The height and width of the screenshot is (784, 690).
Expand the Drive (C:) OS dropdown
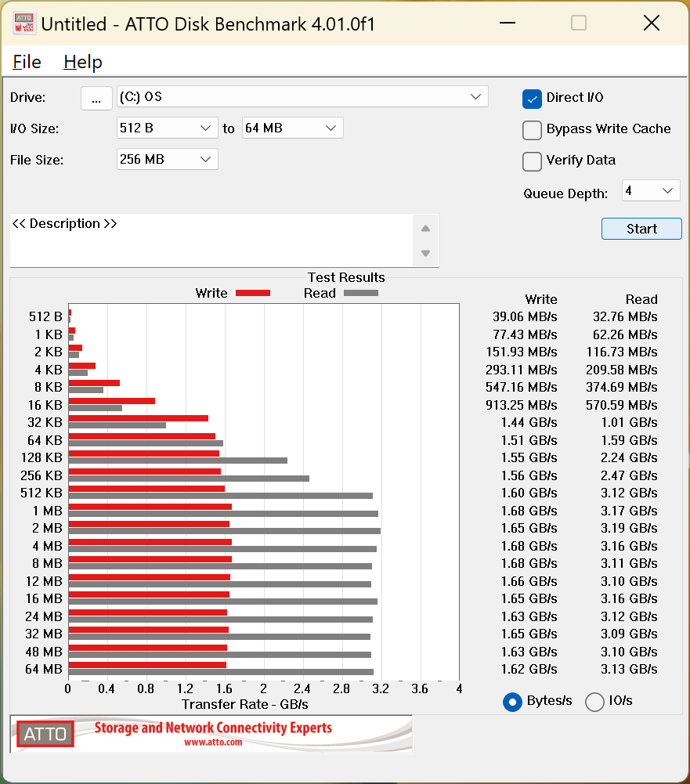click(302, 96)
